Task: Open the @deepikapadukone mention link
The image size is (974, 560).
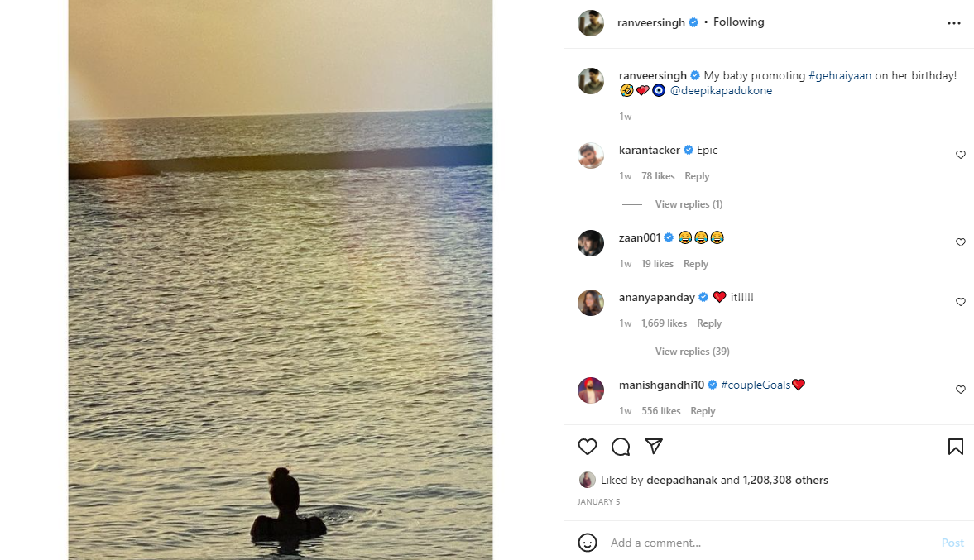Action: (x=721, y=91)
